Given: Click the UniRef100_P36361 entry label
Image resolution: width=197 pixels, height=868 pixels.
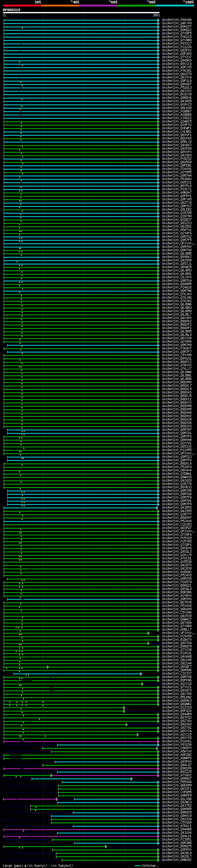Looking at the screenshot, I should pyautogui.click(x=176, y=71).
